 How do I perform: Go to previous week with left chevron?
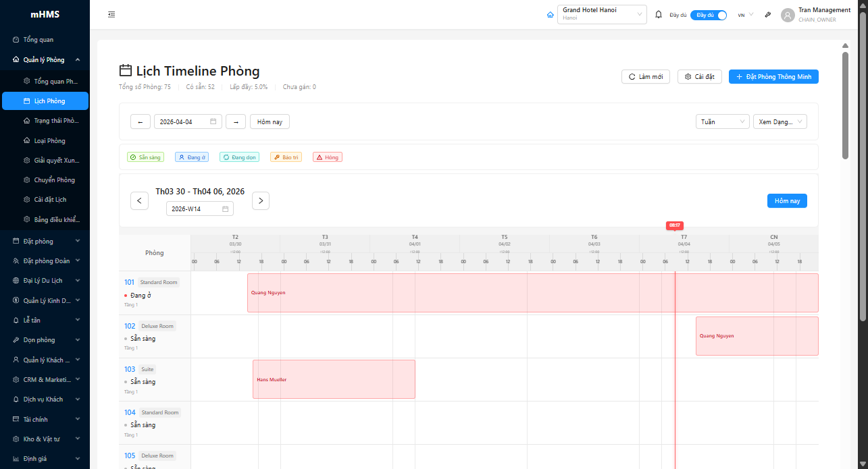pos(139,201)
